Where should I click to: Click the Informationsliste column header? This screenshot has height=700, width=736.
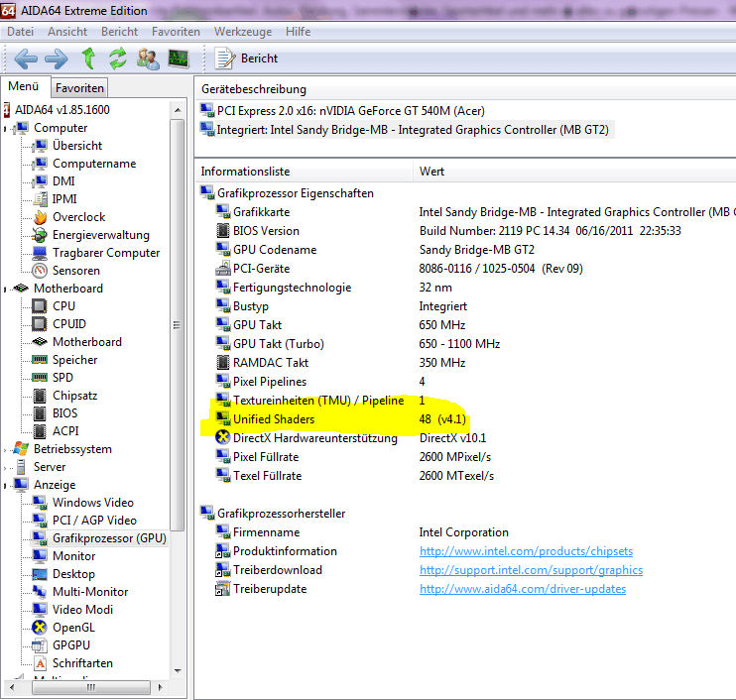pos(306,172)
